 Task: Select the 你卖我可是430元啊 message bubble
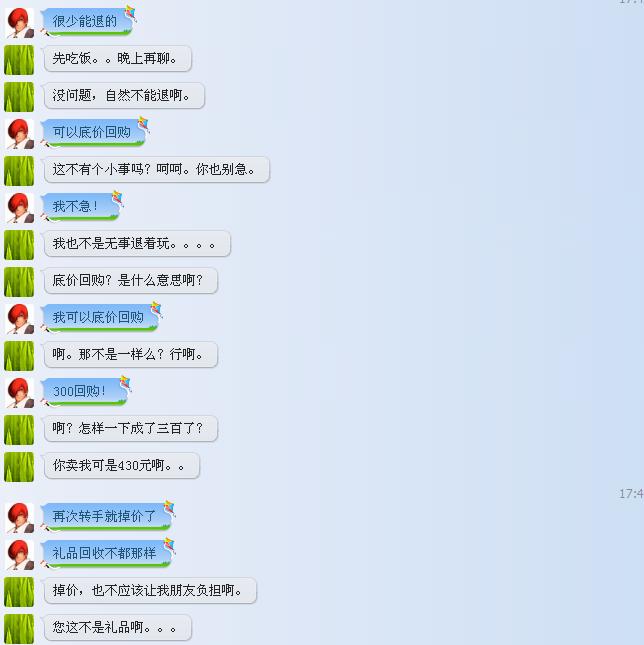coord(121,465)
